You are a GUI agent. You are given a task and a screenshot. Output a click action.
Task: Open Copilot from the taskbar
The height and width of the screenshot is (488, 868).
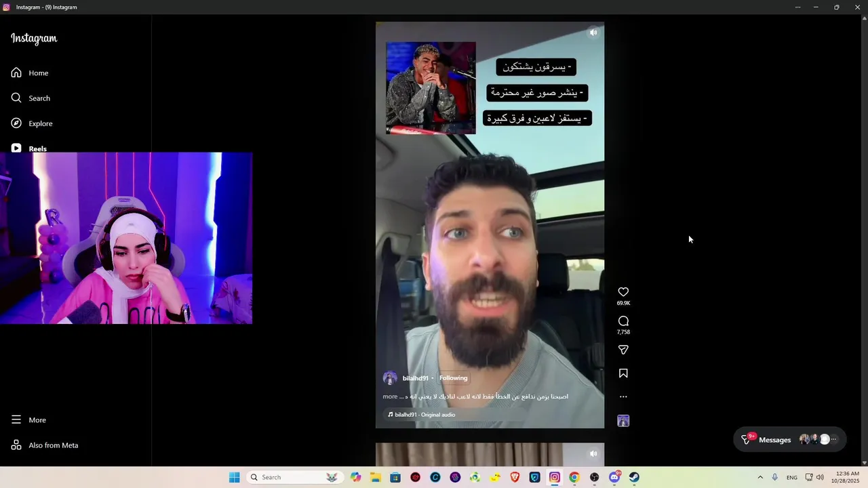356,477
